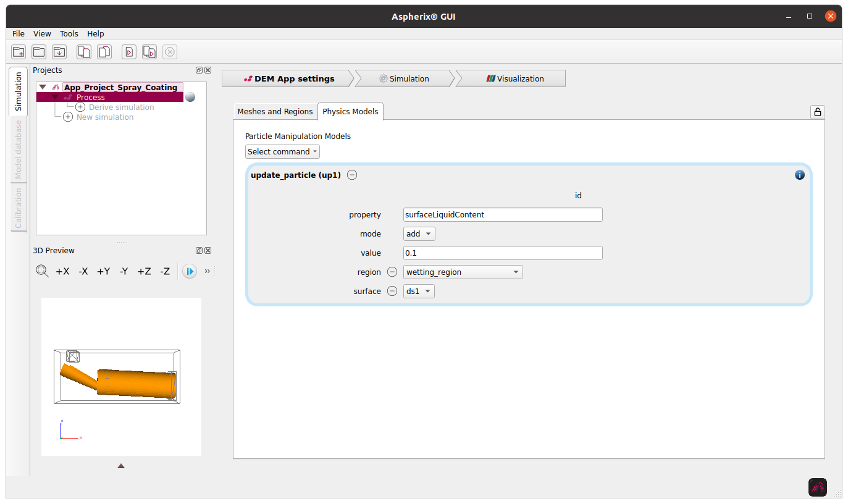Image resolution: width=848 pixels, height=504 pixels.
Task: Click the plus icon next to Derive simulation
Action: pyautogui.click(x=80, y=107)
